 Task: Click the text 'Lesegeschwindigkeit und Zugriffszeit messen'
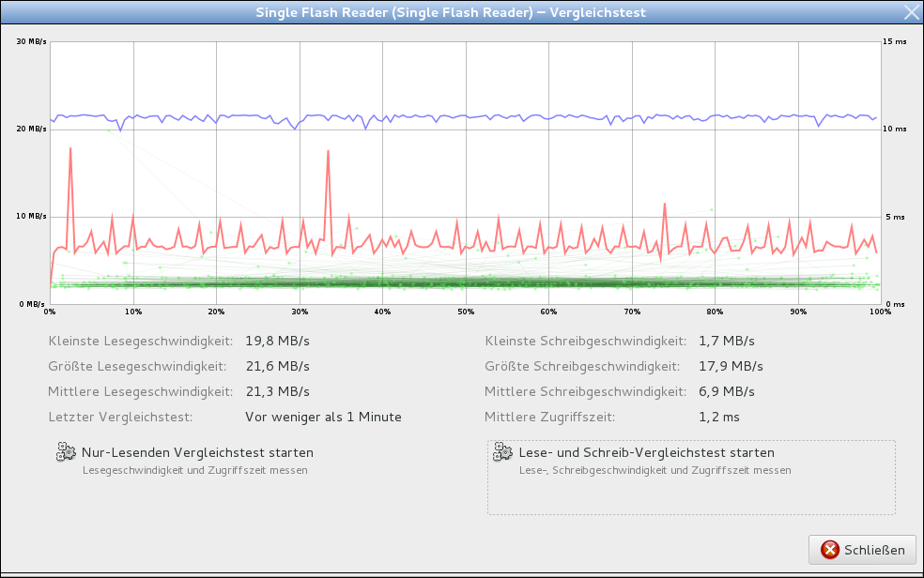[194, 470]
